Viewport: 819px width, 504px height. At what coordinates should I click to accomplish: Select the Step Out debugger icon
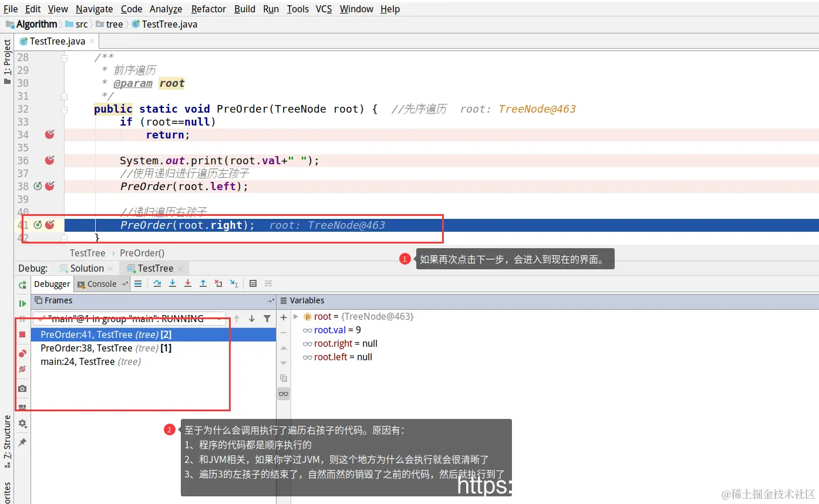coord(203,283)
